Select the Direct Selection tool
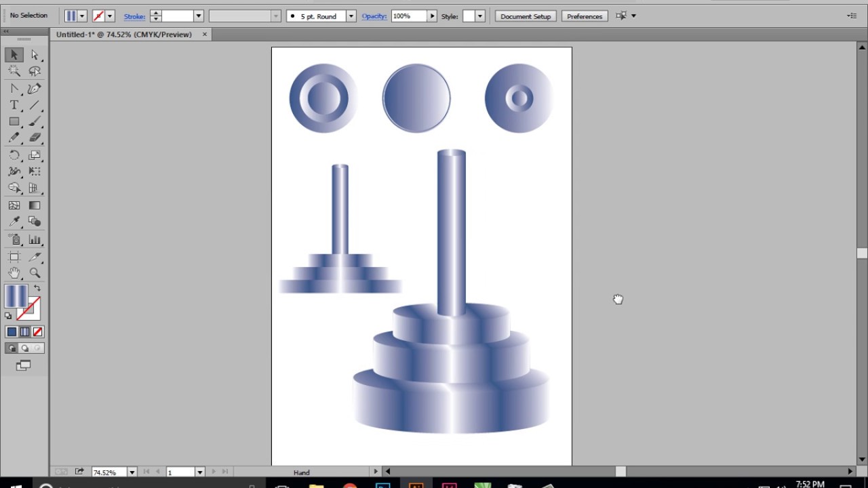The height and width of the screenshot is (488, 868). [35, 55]
